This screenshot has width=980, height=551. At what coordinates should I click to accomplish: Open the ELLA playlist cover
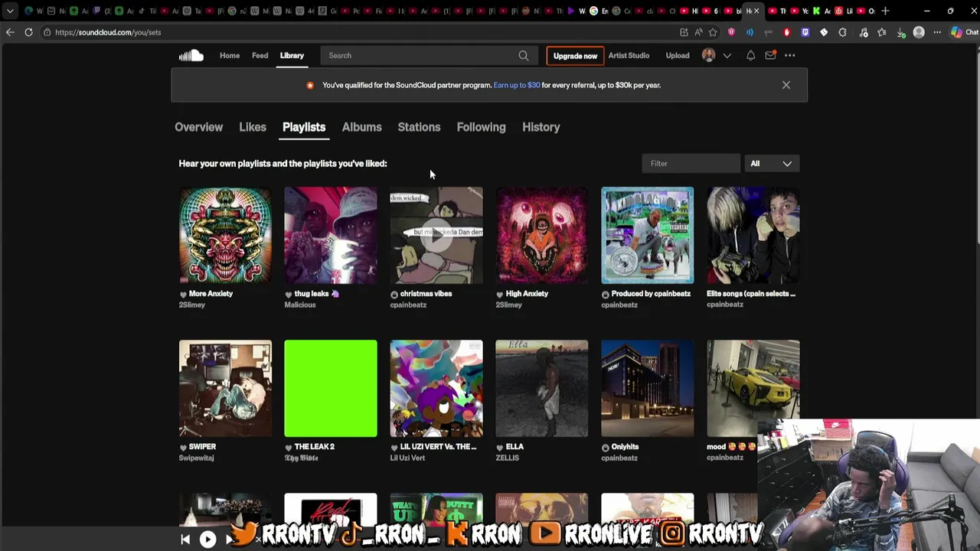click(x=542, y=388)
